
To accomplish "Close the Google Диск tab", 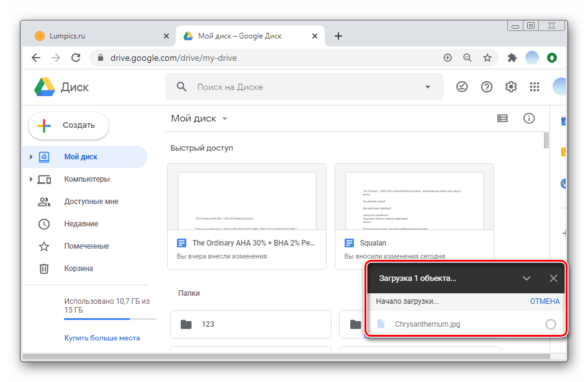I will (315, 36).
